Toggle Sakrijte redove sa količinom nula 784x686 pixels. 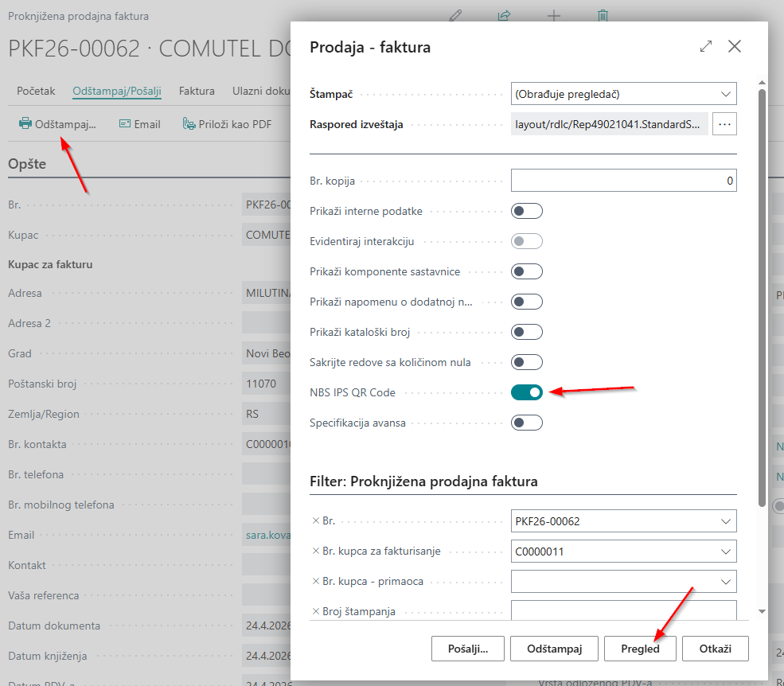tap(526, 363)
